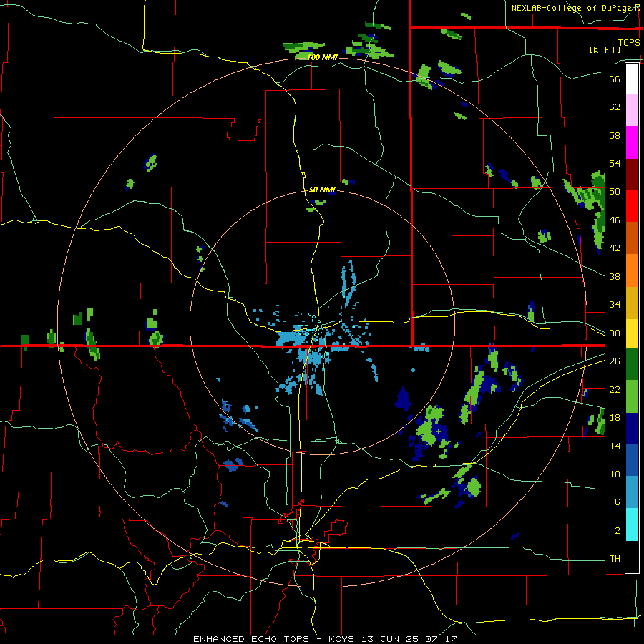Click the "46" legend value
This screenshot has width=644, height=644.
pos(615,220)
